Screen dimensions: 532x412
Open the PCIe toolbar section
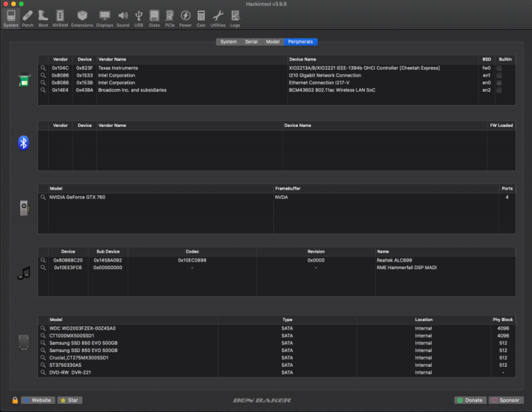170,17
